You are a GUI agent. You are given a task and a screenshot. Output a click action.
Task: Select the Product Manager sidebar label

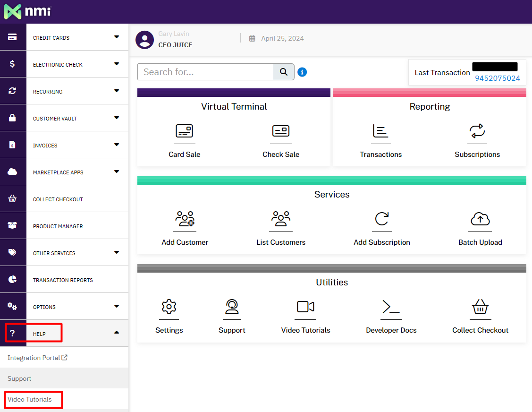click(58, 226)
